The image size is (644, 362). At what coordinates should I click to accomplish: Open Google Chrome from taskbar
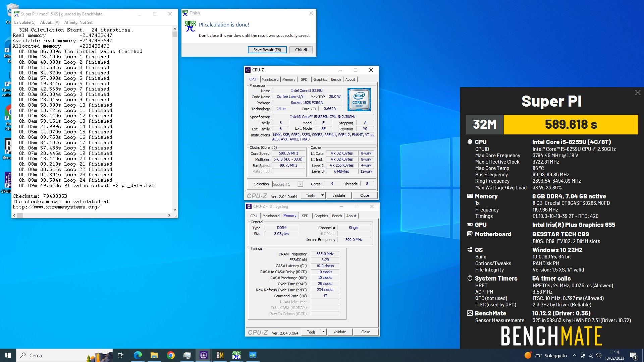(170, 355)
